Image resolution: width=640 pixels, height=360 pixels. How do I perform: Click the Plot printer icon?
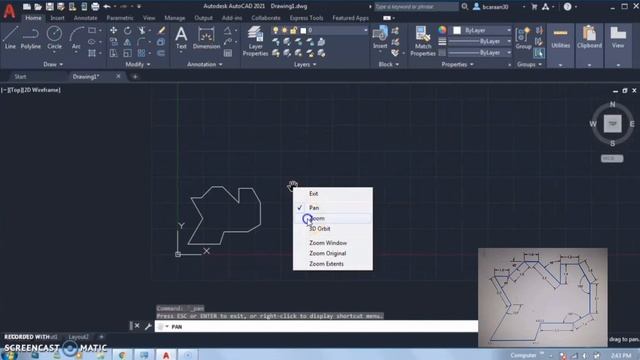[x=95, y=7]
